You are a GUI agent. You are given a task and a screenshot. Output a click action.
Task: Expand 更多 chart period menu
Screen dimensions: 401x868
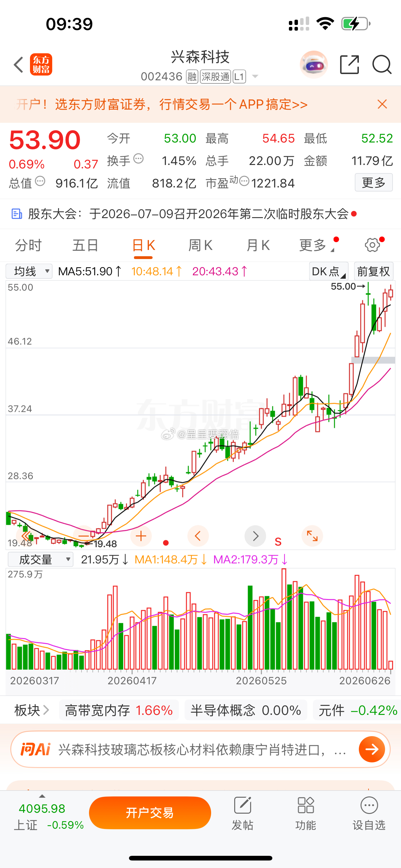click(316, 245)
